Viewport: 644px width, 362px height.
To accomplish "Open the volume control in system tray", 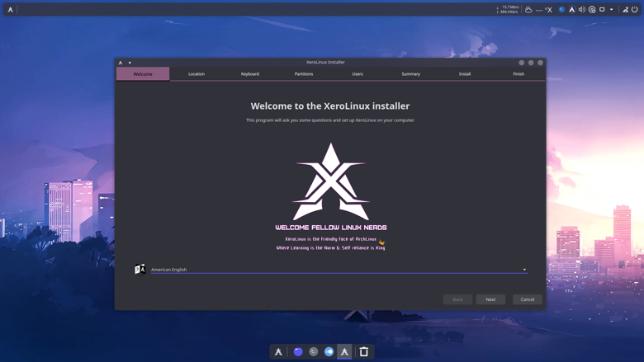I will 582,10.
